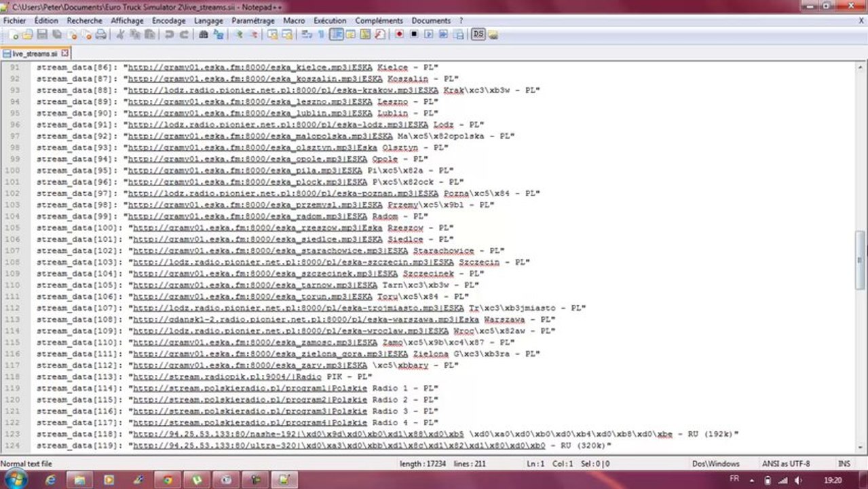Click the Windows Start orb
The image size is (868, 489).
coord(16,479)
